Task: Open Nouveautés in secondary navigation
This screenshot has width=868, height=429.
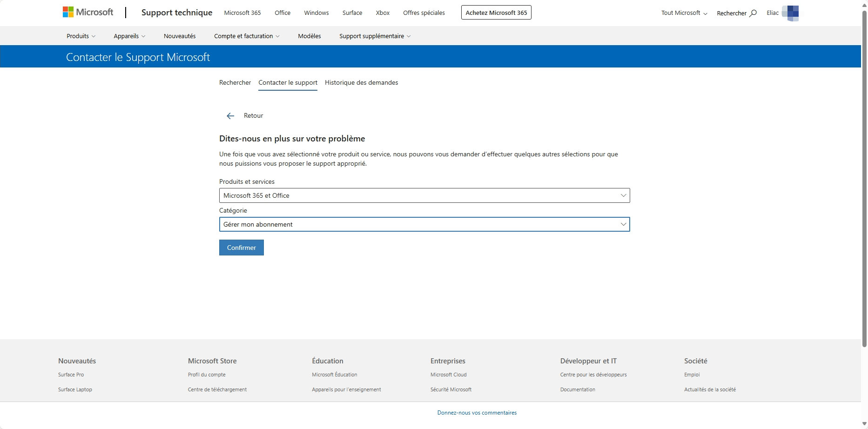Action: click(180, 36)
